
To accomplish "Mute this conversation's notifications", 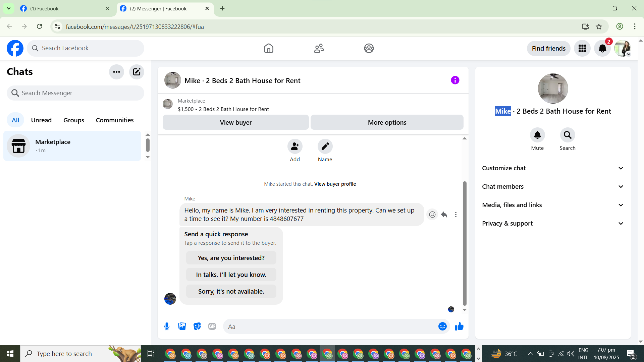I will tap(537, 135).
